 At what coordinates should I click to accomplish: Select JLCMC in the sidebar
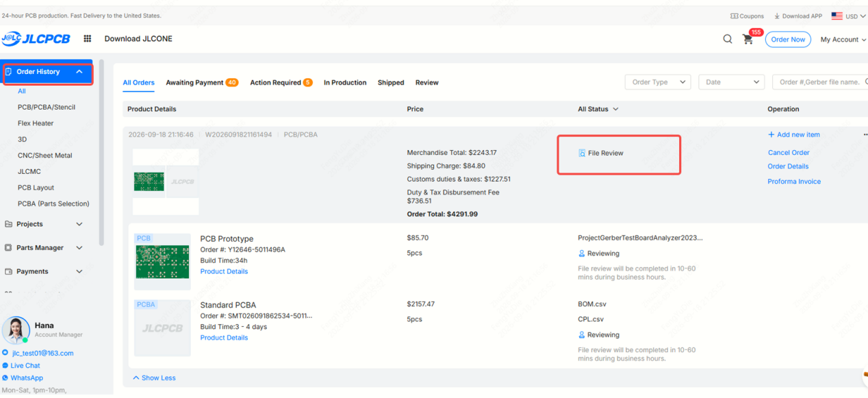coord(29,171)
